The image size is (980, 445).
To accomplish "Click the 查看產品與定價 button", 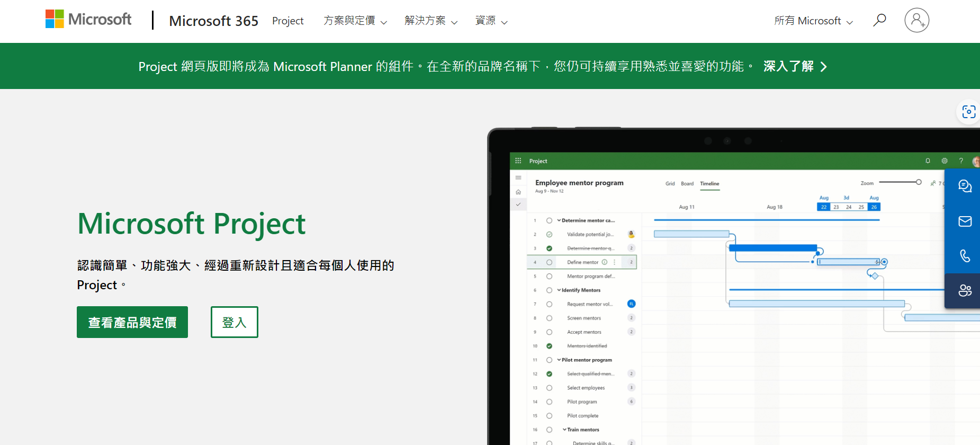I will [132, 322].
